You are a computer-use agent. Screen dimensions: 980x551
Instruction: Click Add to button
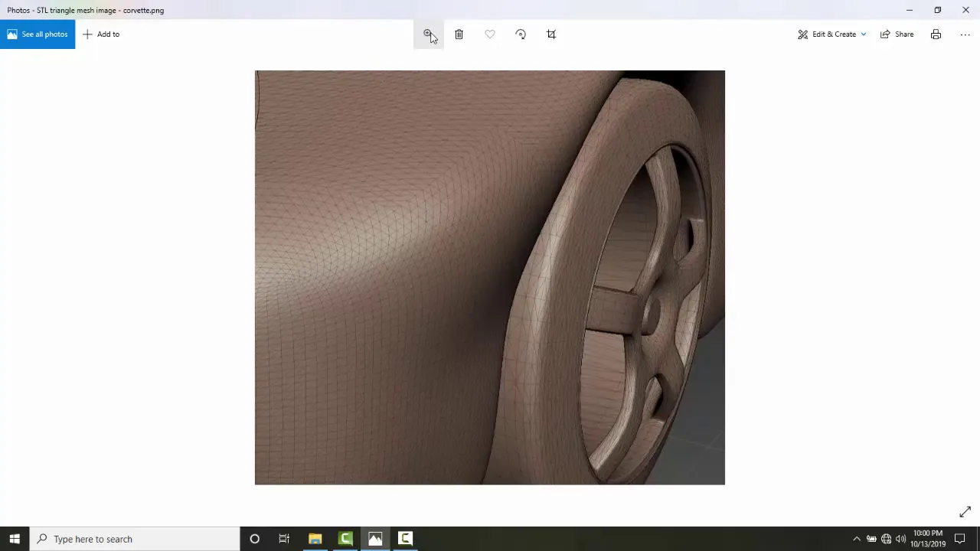point(101,34)
